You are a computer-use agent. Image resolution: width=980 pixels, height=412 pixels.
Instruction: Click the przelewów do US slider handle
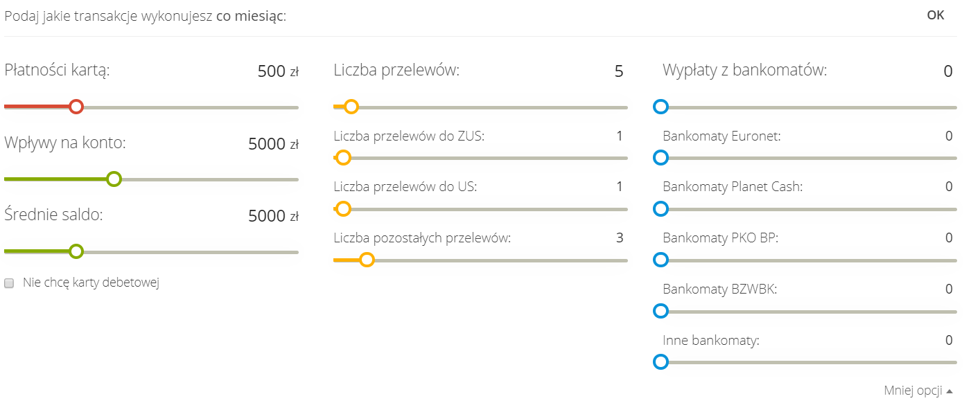(343, 208)
